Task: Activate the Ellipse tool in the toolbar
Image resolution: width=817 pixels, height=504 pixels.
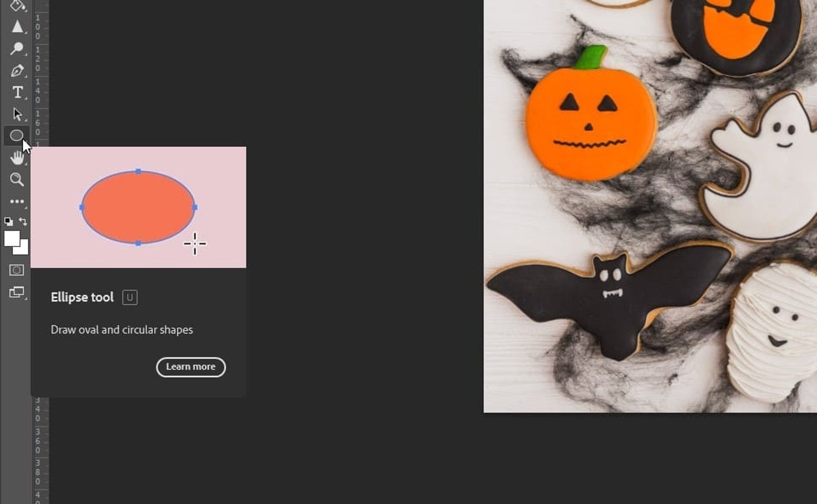Action: 17,135
